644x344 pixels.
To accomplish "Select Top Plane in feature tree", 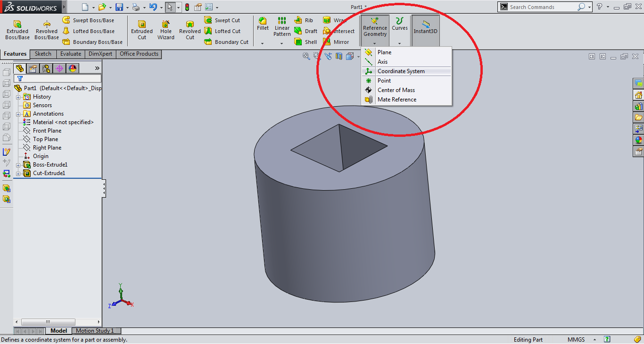I will (41, 139).
